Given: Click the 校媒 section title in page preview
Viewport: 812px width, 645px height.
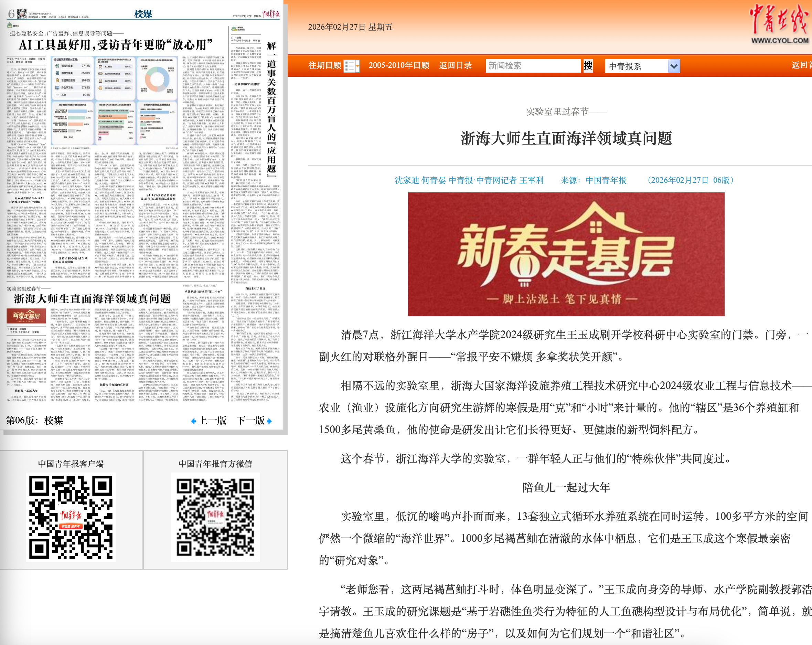Looking at the screenshot, I should [x=143, y=14].
